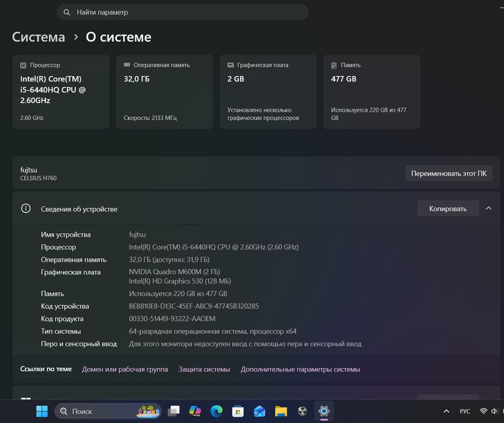Click the Тип системы label

[x=61, y=331]
